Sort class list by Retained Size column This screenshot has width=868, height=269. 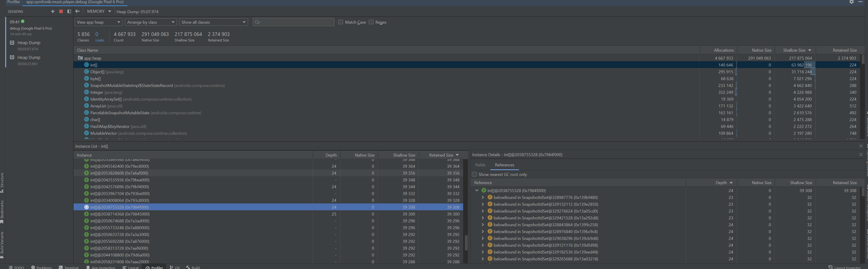[x=844, y=50]
